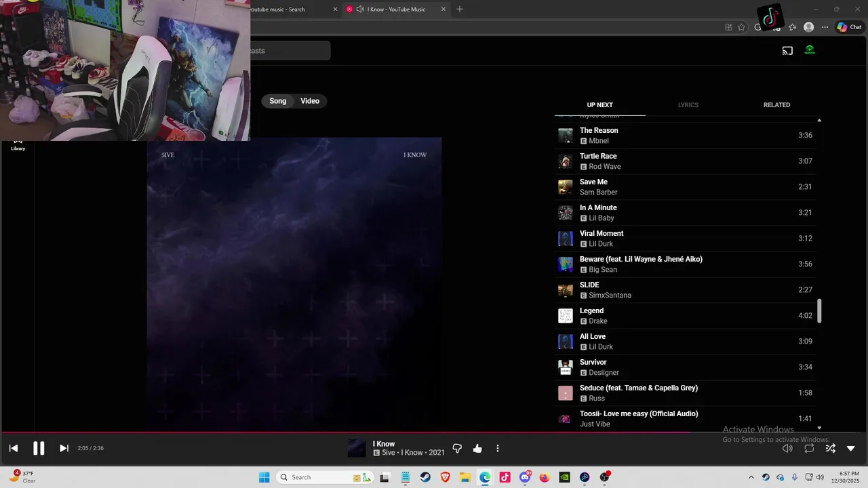The image size is (868, 488).
Task: Click the microphone icon in system tray
Action: click(795, 477)
